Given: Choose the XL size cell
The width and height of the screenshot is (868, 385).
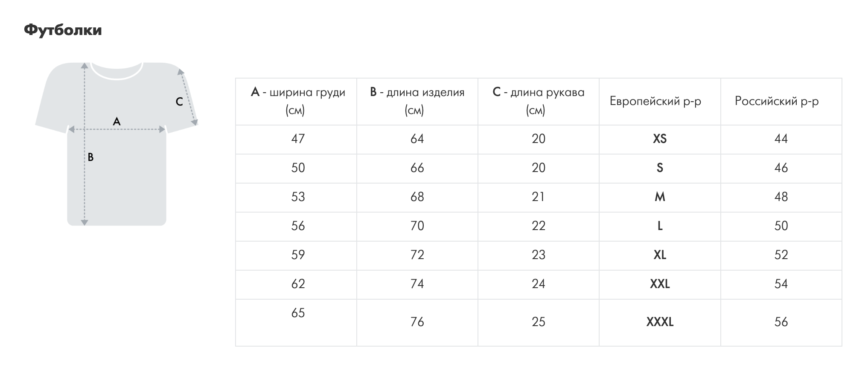Looking at the screenshot, I should click(x=659, y=255).
